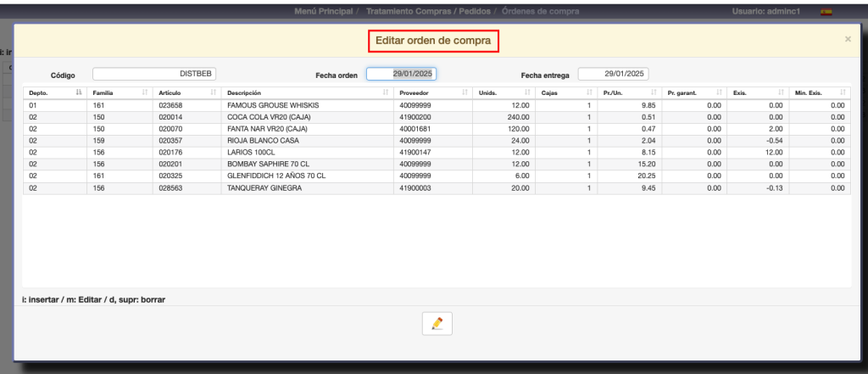This screenshot has height=374, width=868.
Task: Click unit price 15.20
Action: (647, 164)
